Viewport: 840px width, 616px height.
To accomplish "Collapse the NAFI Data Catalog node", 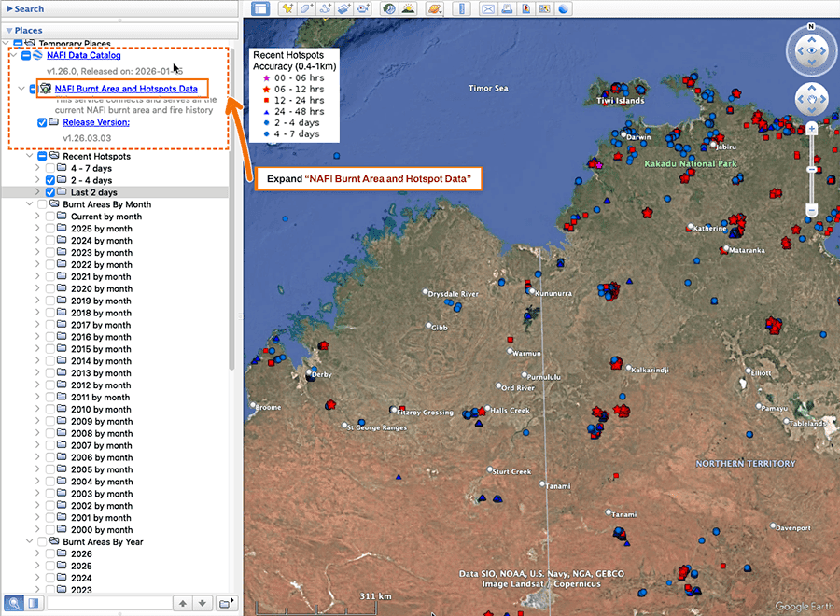I will pos(13,55).
